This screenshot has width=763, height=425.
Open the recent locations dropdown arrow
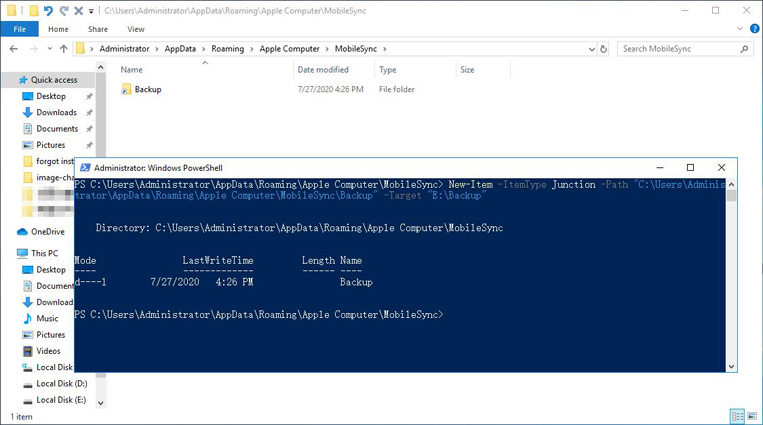pos(50,49)
